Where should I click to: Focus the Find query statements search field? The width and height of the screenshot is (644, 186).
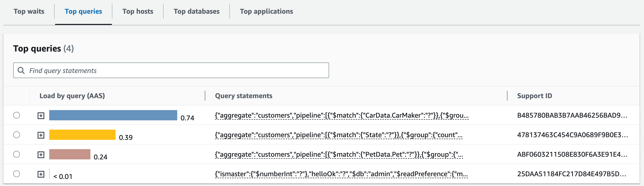[175, 70]
